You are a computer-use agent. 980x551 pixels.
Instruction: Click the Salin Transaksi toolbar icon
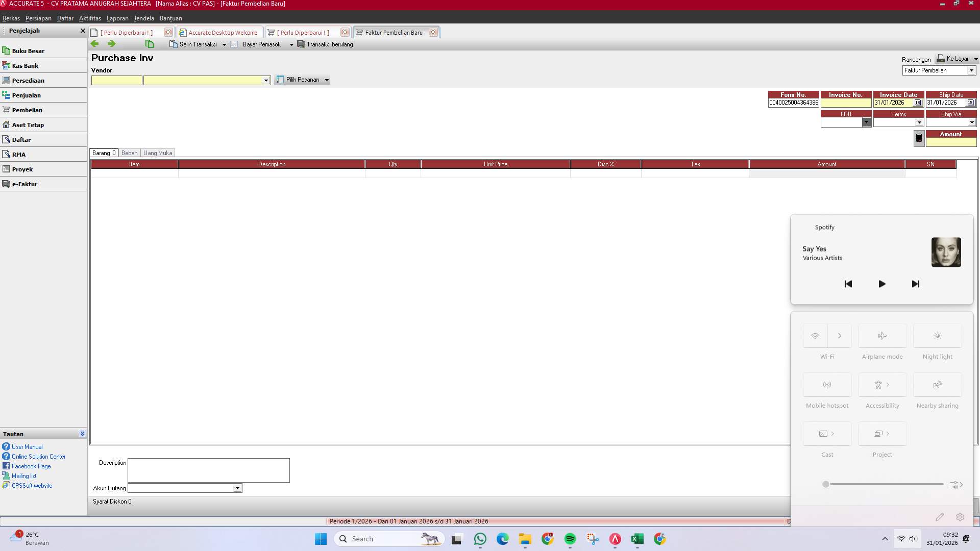point(173,44)
